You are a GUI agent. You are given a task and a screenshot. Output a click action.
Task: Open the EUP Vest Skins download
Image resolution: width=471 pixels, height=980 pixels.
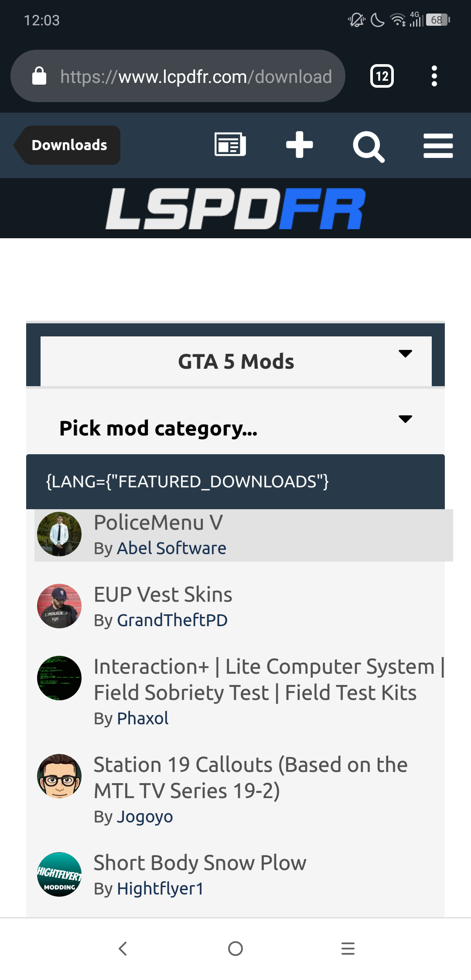163,595
